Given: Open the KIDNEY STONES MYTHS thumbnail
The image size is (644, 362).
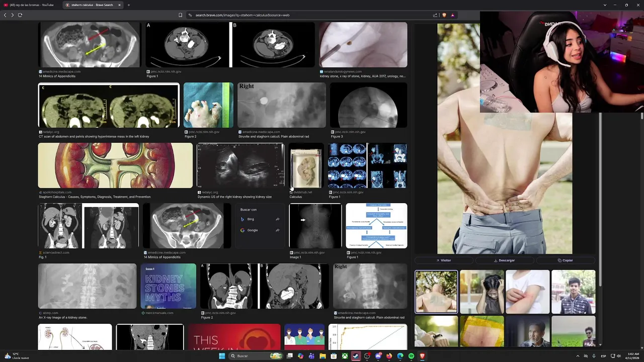Looking at the screenshot, I should click(x=169, y=286).
